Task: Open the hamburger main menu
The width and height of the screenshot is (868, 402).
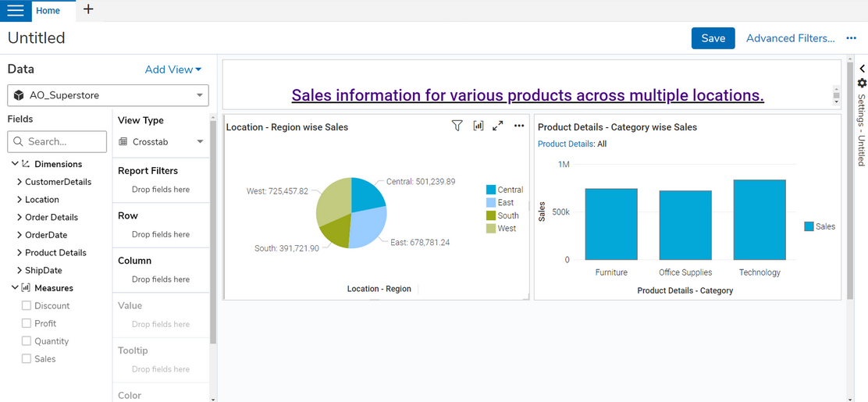Action: point(16,11)
